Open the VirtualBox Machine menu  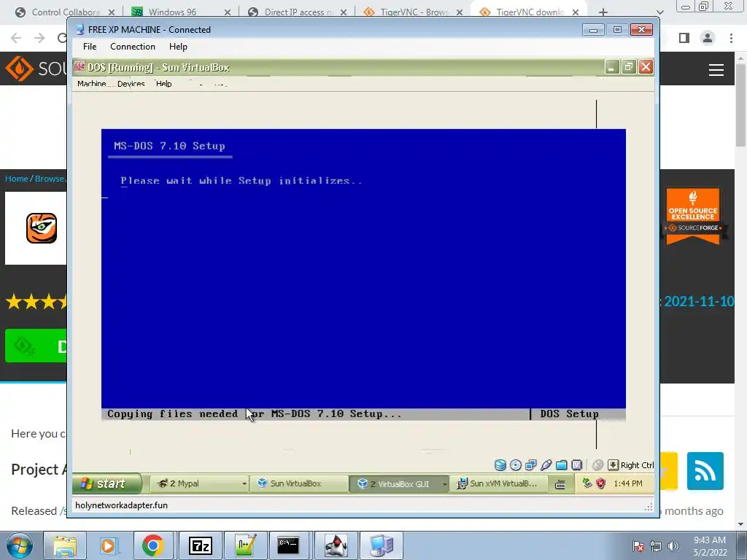click(91, 84)
